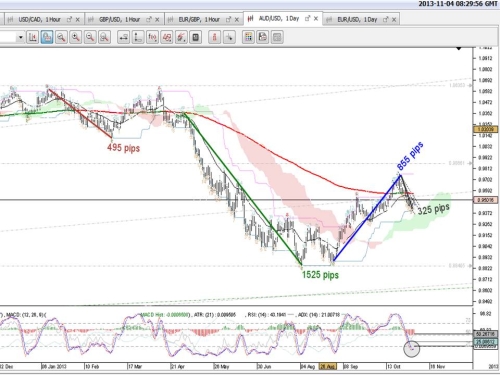Click the save chart floppy disk icon
This screenshot has height=375, width=500.
pos(263,37)
